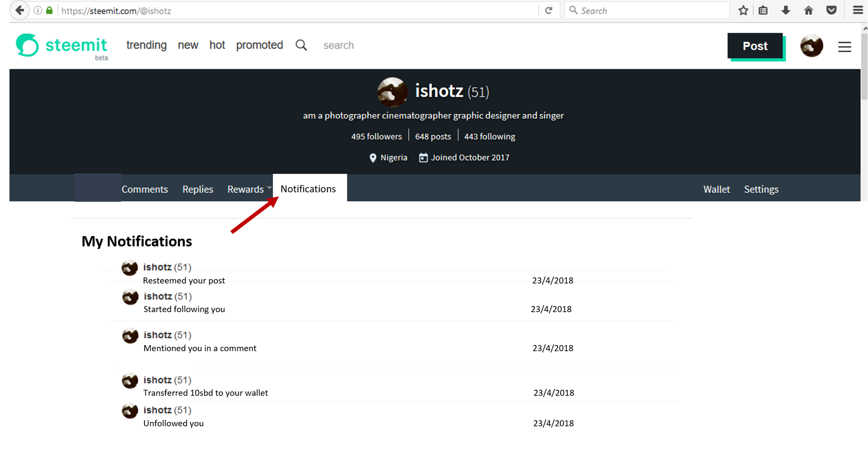
Task: Switch to the Comments tab
Action: tap(145, 189)
